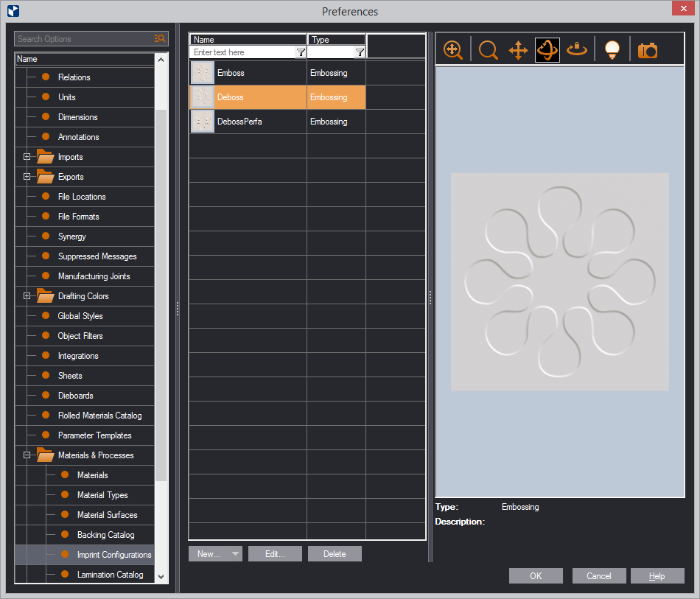
Task: Open Help from the dialog
Action: point(657,575)
